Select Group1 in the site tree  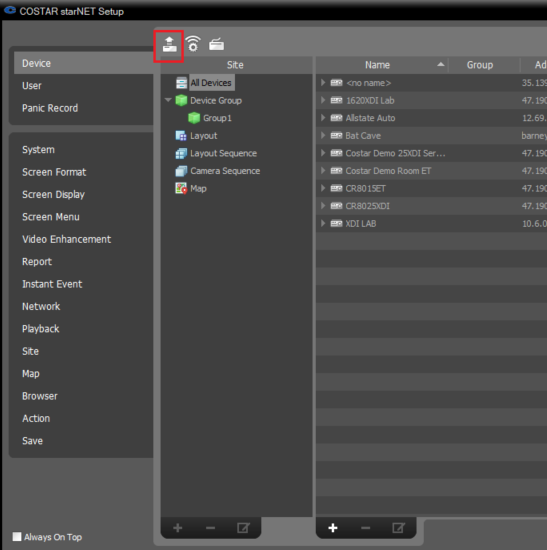pyautogui.click(x=217, y=118)
